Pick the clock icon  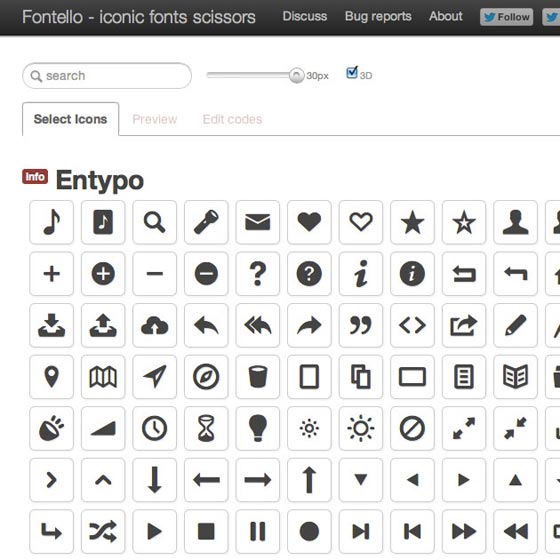pos(154,428)
